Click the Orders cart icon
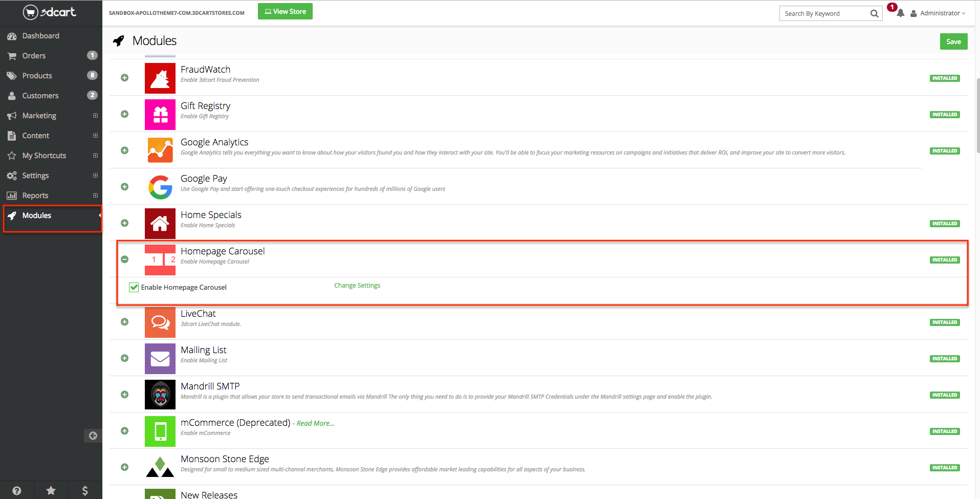The width and height of the screenshot is (980, 499). 12,56
